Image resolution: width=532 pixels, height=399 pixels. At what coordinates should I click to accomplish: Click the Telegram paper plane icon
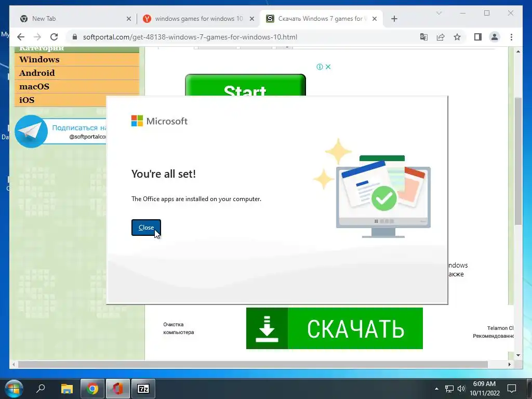[31, 131]
